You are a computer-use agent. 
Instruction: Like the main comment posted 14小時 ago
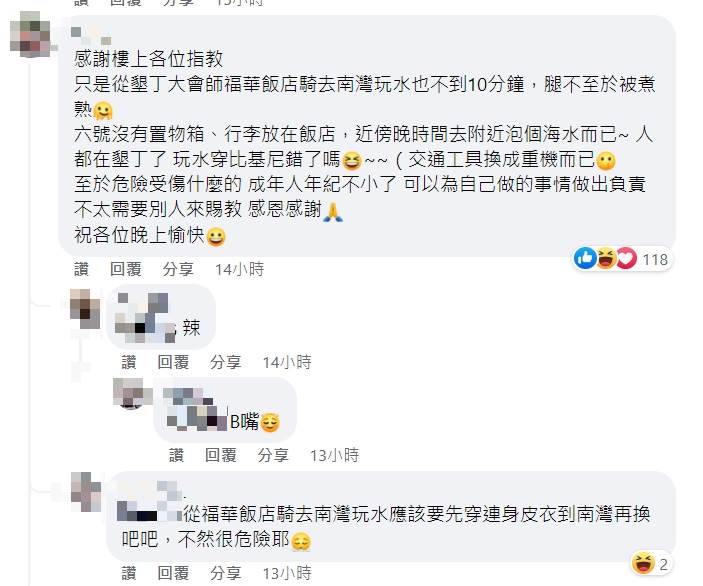81,269
